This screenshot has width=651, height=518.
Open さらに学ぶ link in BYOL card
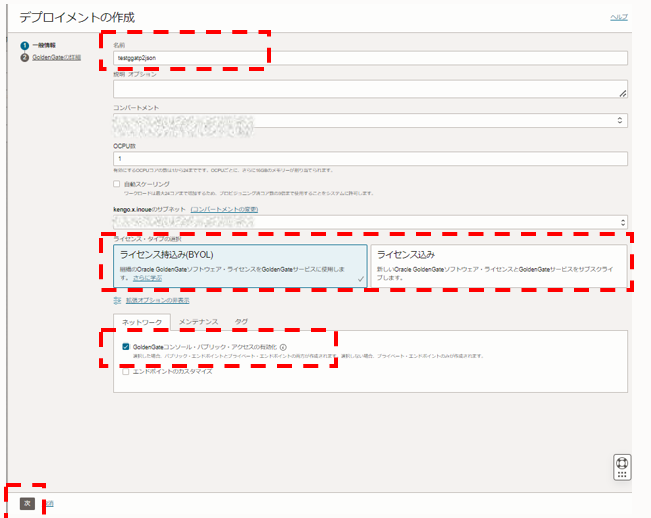tap(147, 278)
